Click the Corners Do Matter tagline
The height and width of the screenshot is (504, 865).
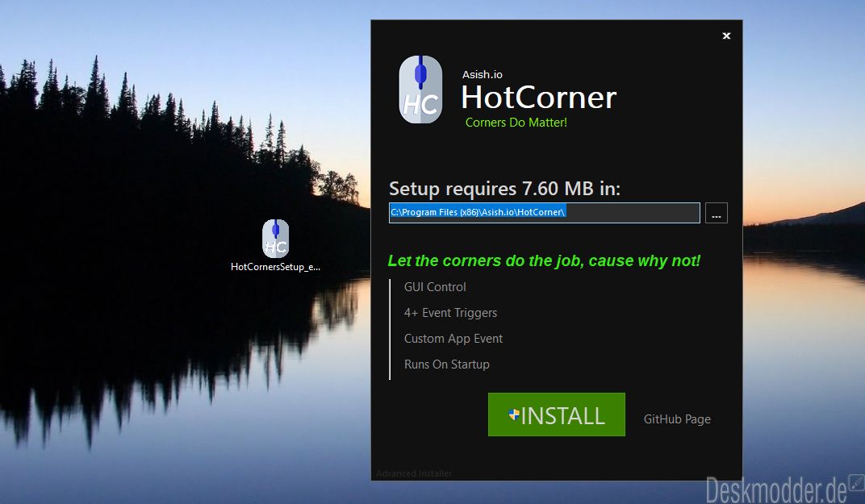pyautogui.click(x=516, y=123)
